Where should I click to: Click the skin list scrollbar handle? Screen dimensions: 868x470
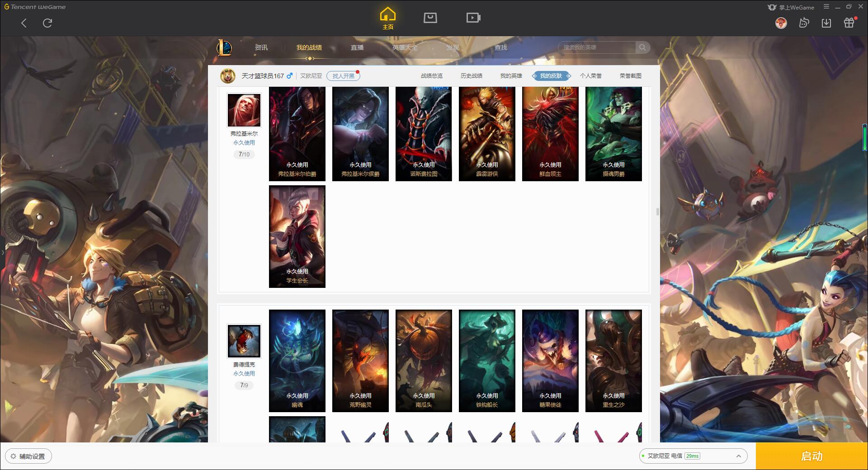coord(657,211)
